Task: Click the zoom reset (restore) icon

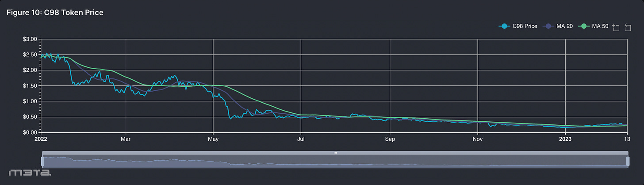Action: tap(628, 27)
